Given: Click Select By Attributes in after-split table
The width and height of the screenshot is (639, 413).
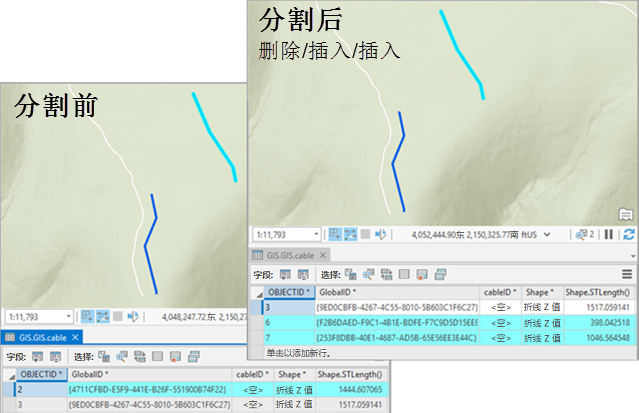Looking at the screenshot, I should pyautogui.click(x=350, y=273).
